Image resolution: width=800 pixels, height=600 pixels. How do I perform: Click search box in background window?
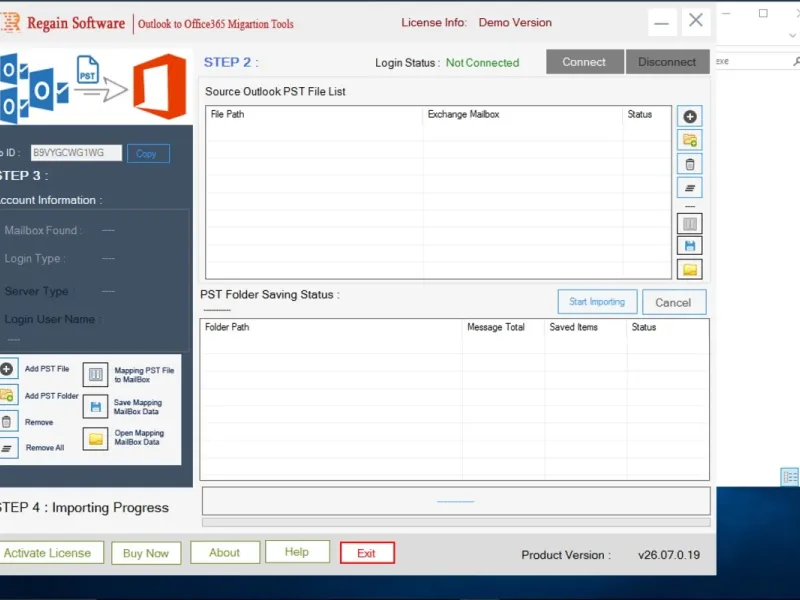pos(758,61)
